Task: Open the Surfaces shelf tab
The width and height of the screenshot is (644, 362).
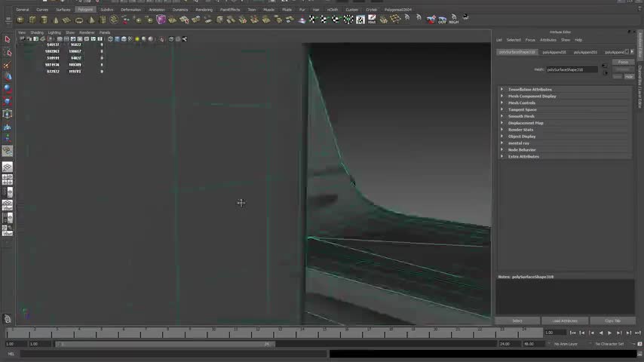Action: coord(63,10)
